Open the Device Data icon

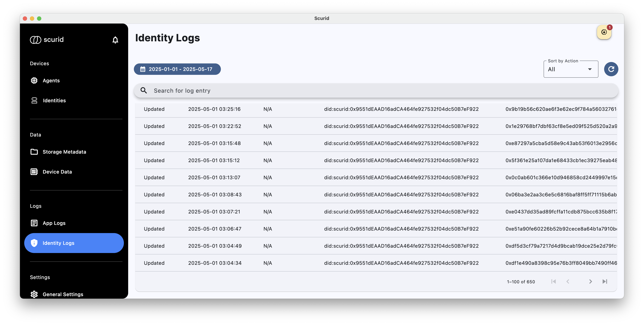point(34,172)
